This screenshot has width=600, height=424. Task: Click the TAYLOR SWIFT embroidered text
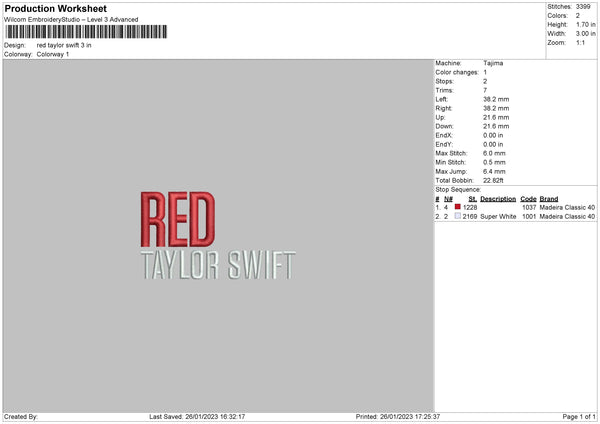pyautogui.click(x=218, y=265)
